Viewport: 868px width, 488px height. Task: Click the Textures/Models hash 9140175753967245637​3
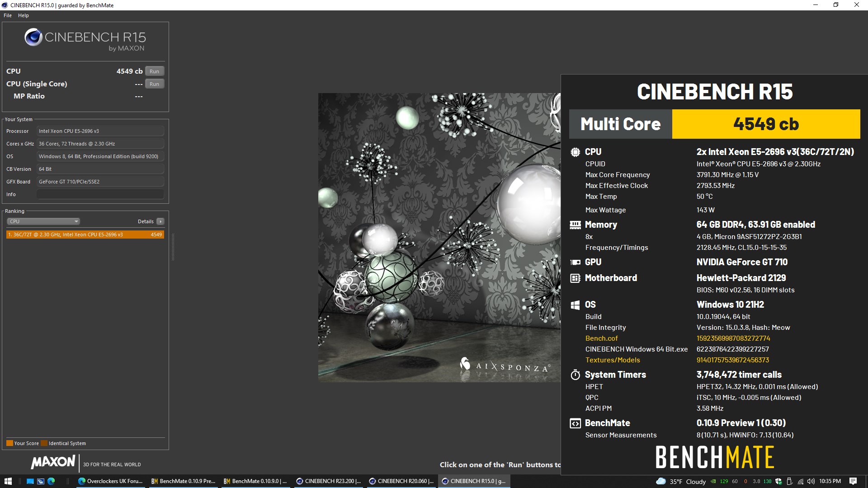tap(732, 360)
